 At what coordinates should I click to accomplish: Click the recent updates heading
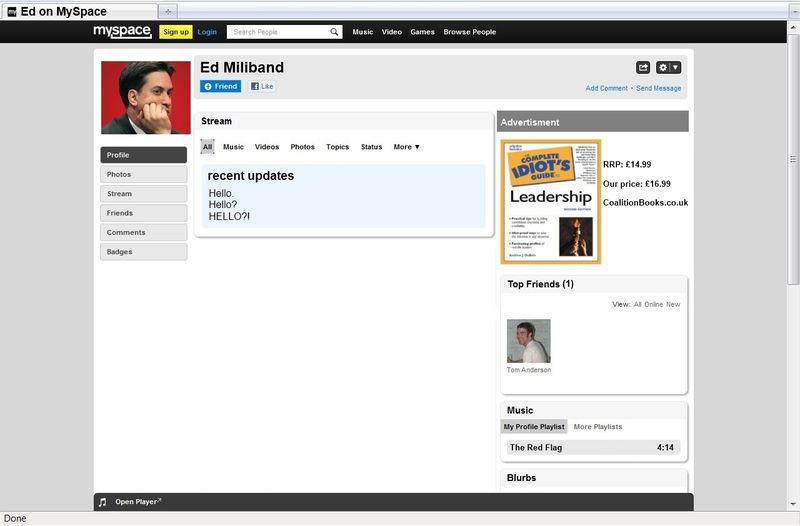251,176
